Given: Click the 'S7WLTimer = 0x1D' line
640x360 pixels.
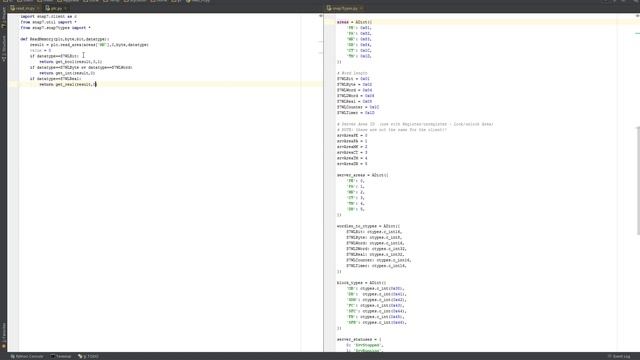Looking at the screenshot, I should point(356,113).
